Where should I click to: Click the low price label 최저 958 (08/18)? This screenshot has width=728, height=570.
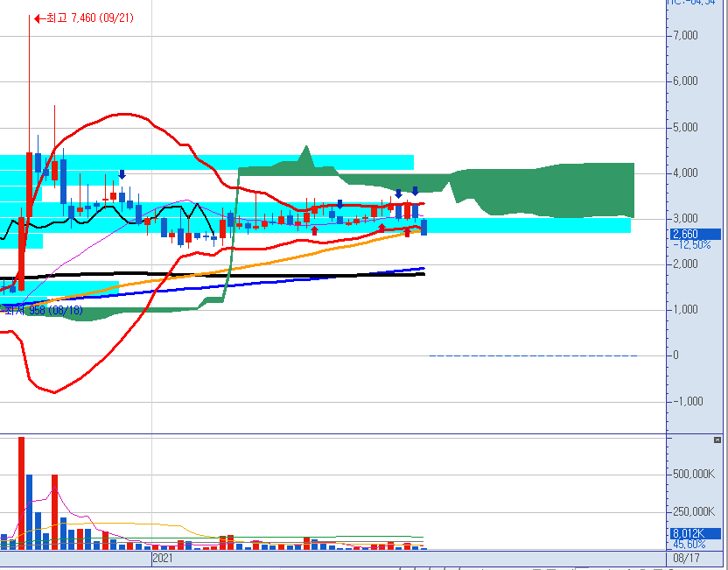coord(43,310)
